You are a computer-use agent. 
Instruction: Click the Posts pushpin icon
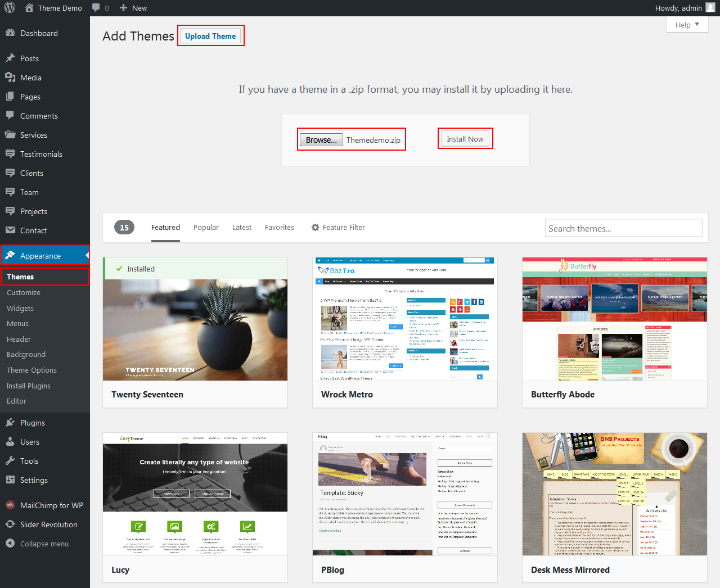tap(10, 58)
